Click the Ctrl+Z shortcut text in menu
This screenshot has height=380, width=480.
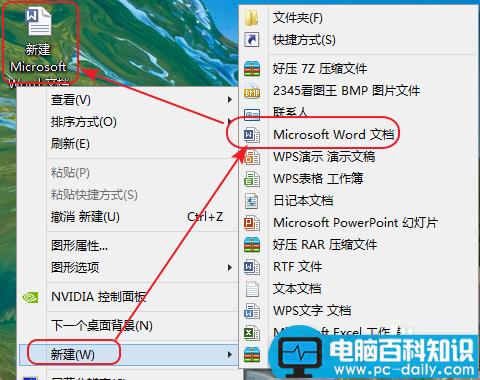205,217
